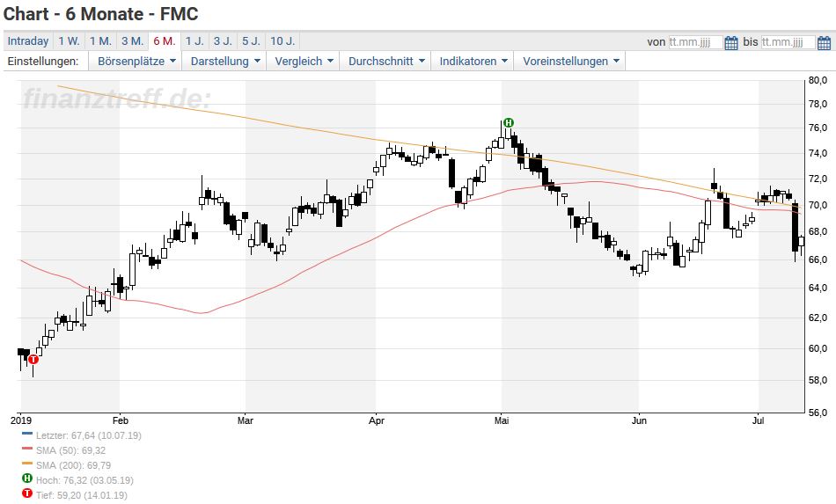Click the '2019' x-axis label
This screenshot has height=504, width=836.
pyautogui.click(x=20, y=420)
